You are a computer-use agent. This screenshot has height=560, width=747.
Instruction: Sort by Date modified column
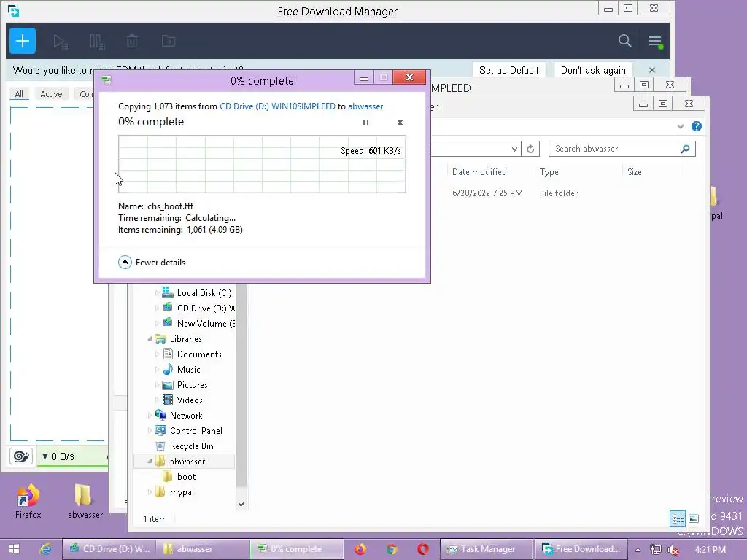(479, 172)
